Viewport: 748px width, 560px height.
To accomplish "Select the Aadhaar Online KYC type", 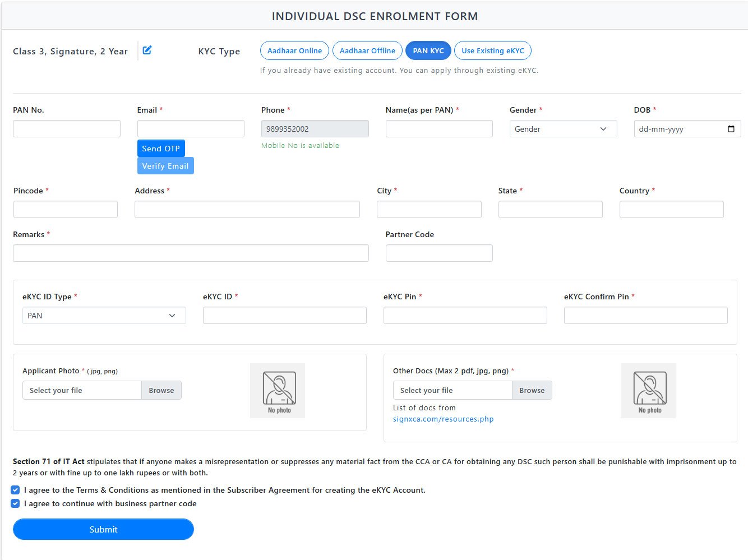I will [x=294, y=50].
